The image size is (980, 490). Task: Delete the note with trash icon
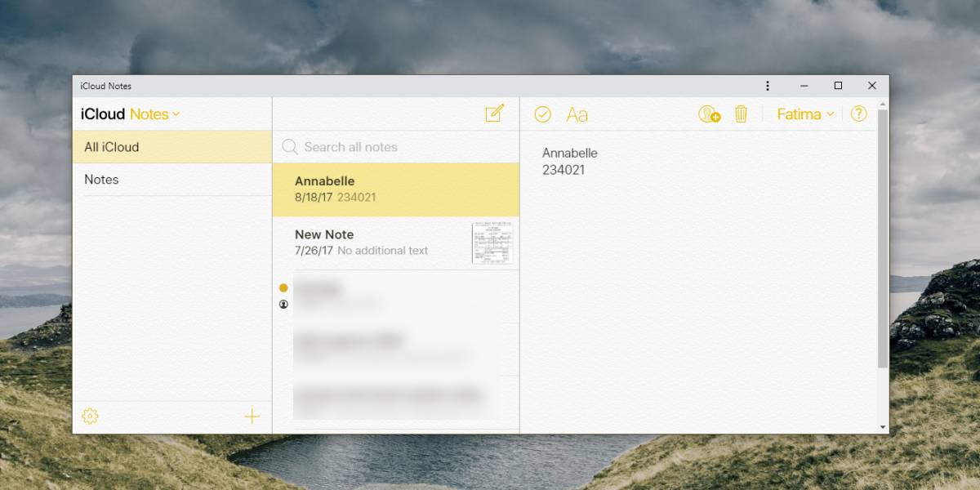coord(741,114)
